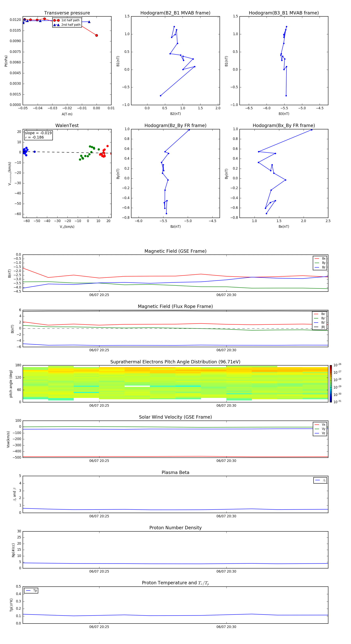The image size is (351, 644).
Task: Click the 'slope = -0.019' annotation
Action: click(x=38, y=133)
